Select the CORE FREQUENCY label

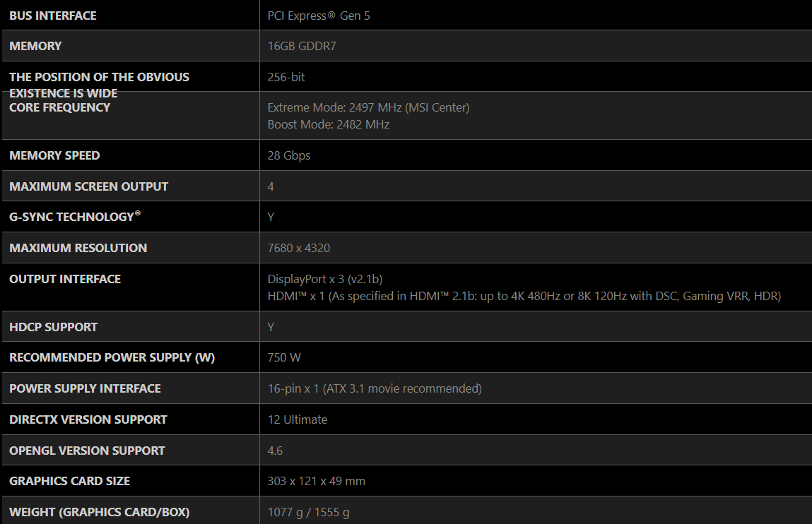coord(60,107)
